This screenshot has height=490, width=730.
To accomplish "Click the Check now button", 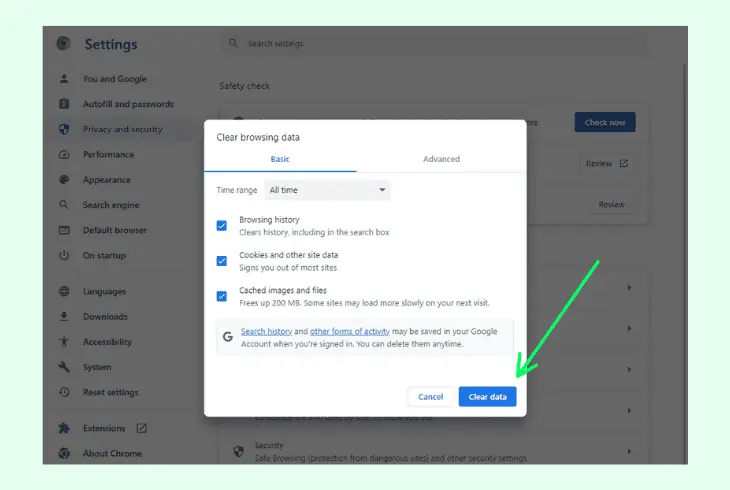I will coord(605,122).
